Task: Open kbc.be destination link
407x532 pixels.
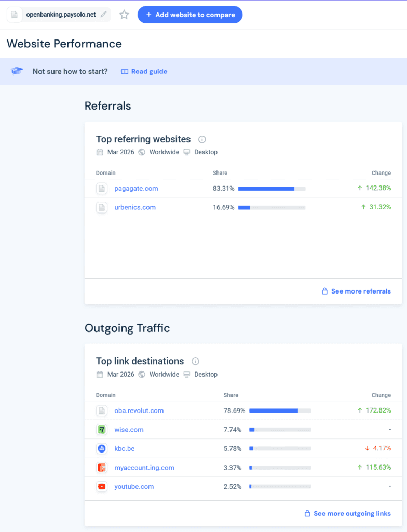Action: [x=125, y=448]
